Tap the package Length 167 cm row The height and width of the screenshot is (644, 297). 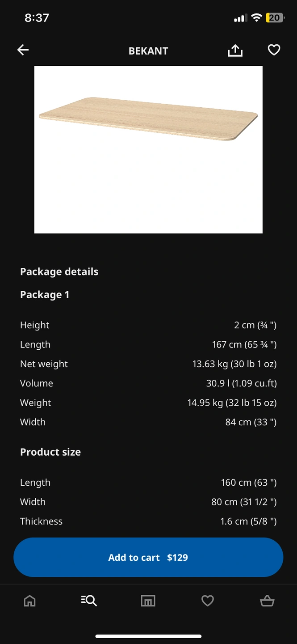148,345
